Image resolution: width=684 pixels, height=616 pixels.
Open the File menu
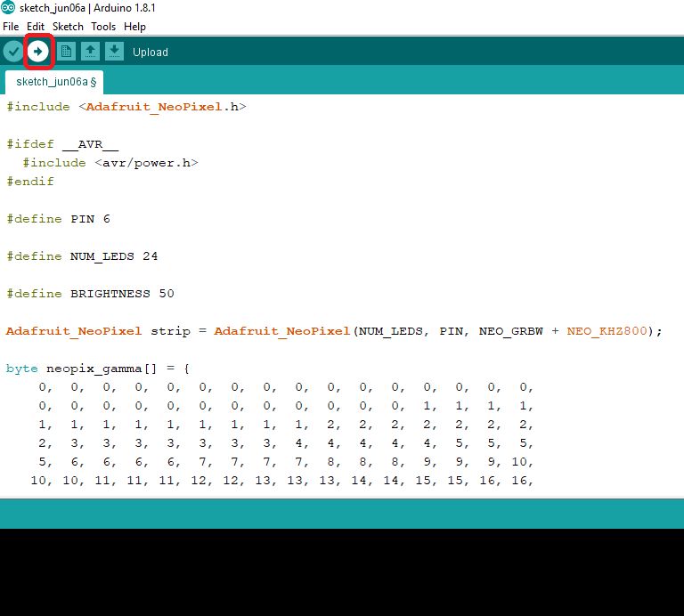[11, 27]
